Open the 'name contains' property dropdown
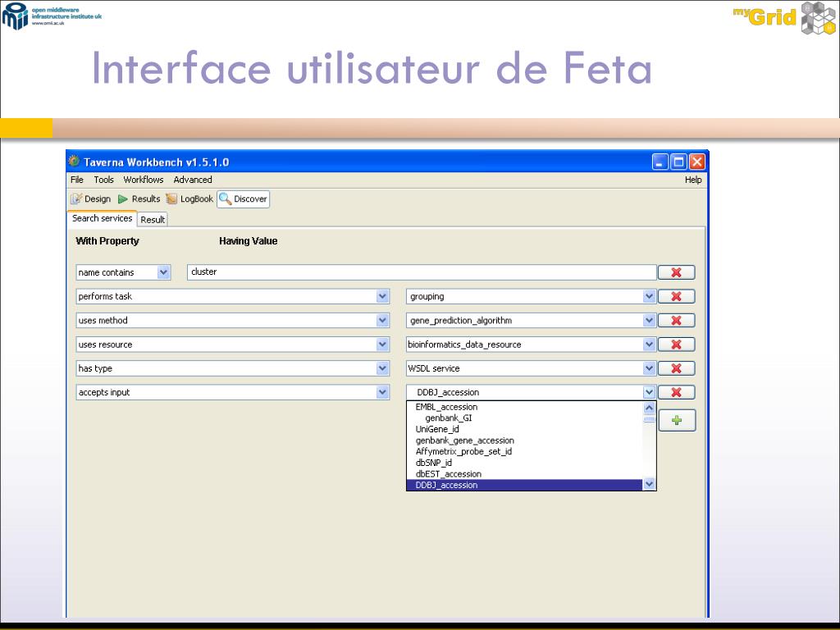Image resolution: width=840 pixels, height=630 pixels. 163,272
